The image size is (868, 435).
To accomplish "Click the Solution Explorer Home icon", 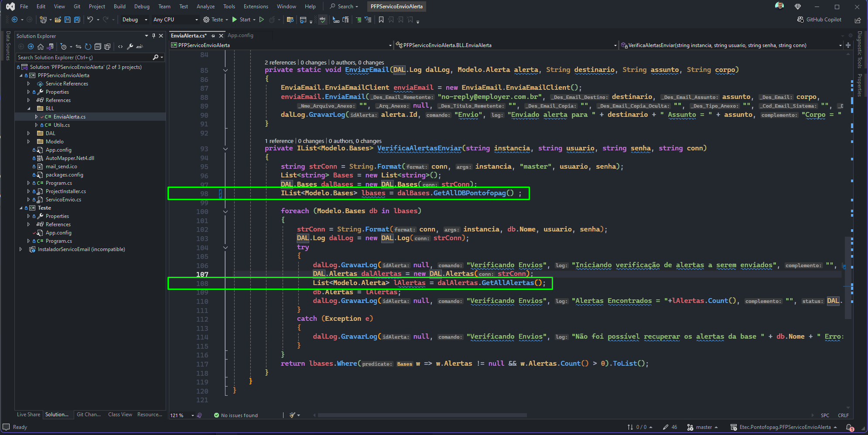I will pyautogui.click(x=41, y=47).
